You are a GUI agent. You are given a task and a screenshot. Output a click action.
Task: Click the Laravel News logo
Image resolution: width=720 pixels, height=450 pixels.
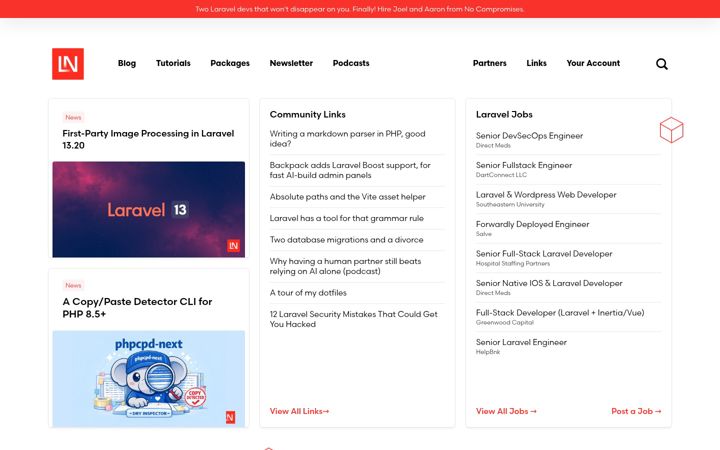click(68, 64)
